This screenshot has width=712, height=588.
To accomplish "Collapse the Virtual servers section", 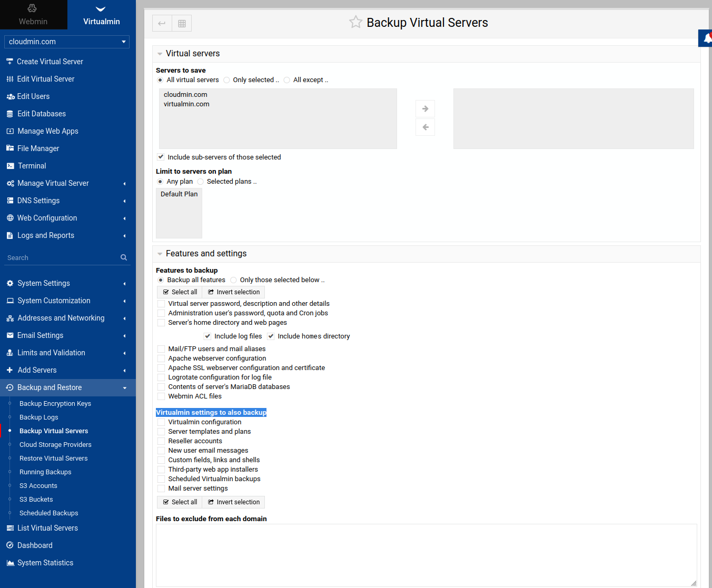I will [160, 54].
